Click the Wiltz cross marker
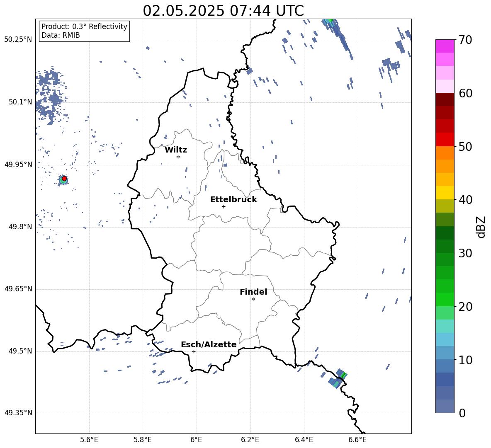This screenshot has width=491, height=448. (x=178, y=157)
